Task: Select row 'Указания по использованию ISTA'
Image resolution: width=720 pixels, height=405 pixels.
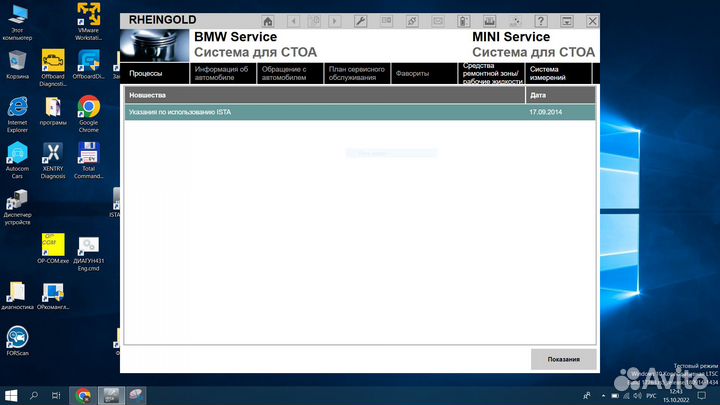Action: (x=360, y=112)
